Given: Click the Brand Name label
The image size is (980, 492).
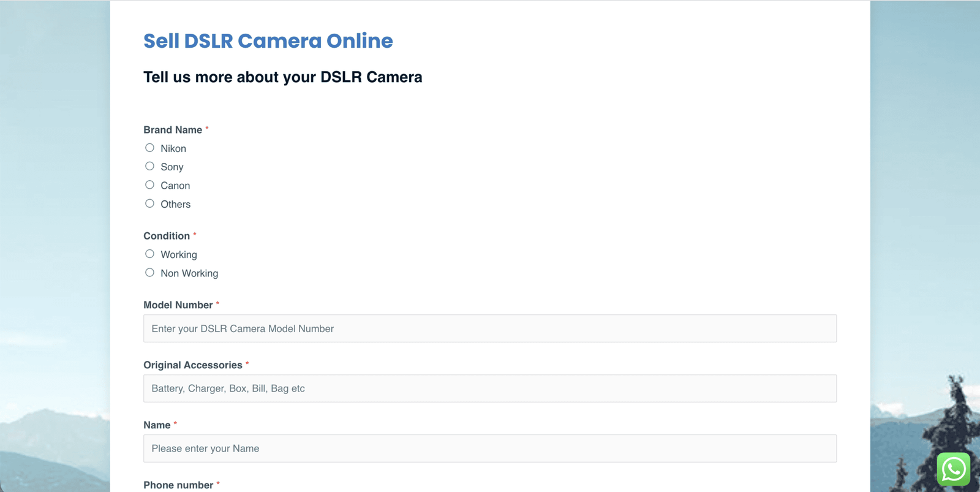Looking at the screenshot, I should (173, 130).
